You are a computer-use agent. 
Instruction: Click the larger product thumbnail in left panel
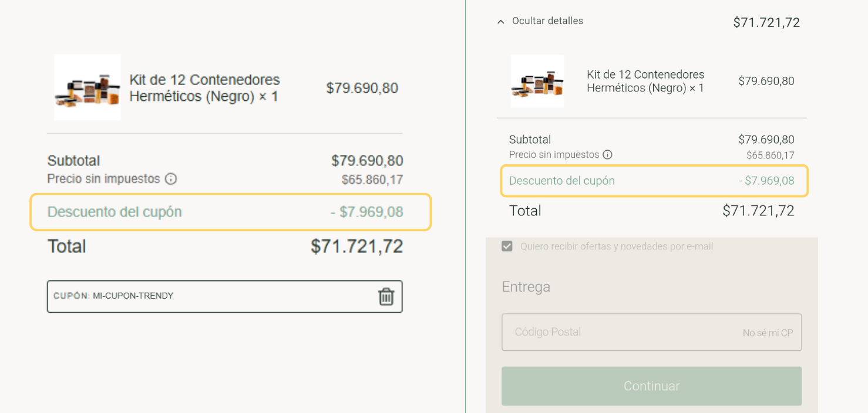tap(88, 88)
